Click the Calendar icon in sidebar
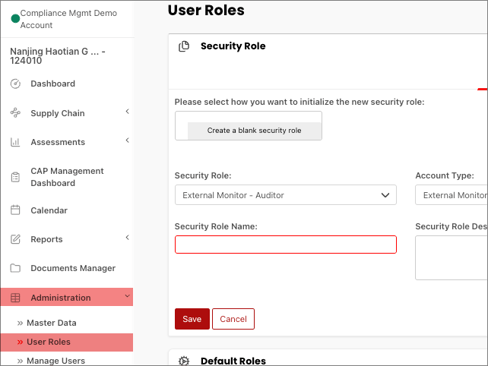Viewport: 488px width, 366px height. pyautogui.click(x=15, y=210)
